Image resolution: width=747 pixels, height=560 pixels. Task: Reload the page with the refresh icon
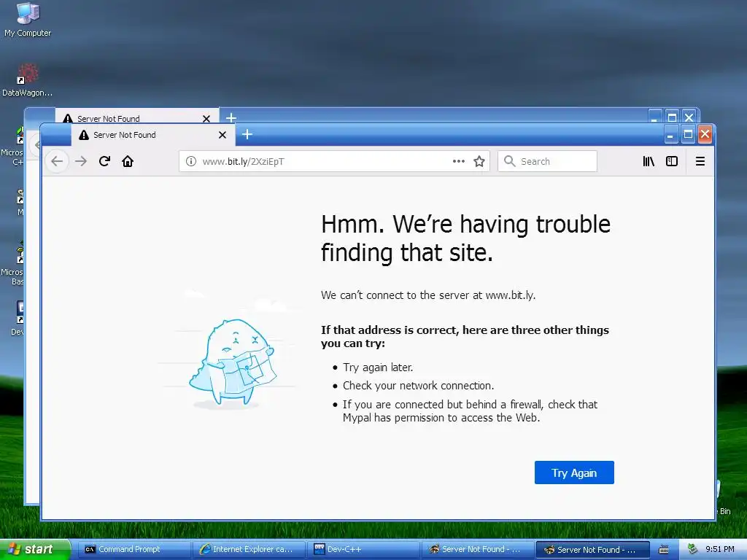coord(104,161)
